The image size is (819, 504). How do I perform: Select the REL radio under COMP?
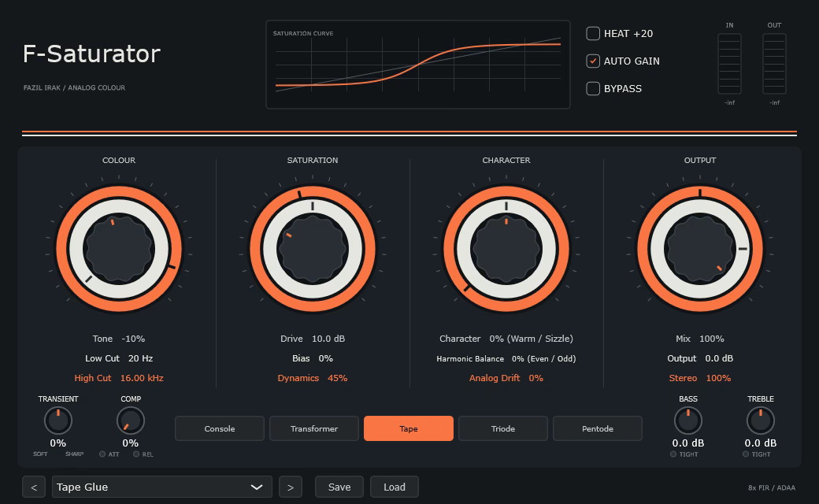tap(136, 454)
